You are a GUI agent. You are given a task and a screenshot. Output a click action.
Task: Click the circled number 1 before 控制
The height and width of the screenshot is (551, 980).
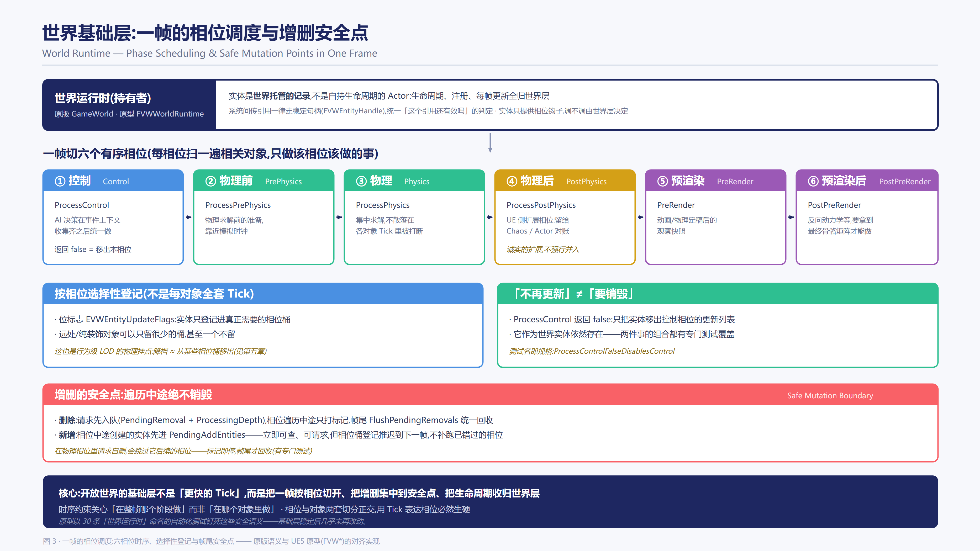60,181
